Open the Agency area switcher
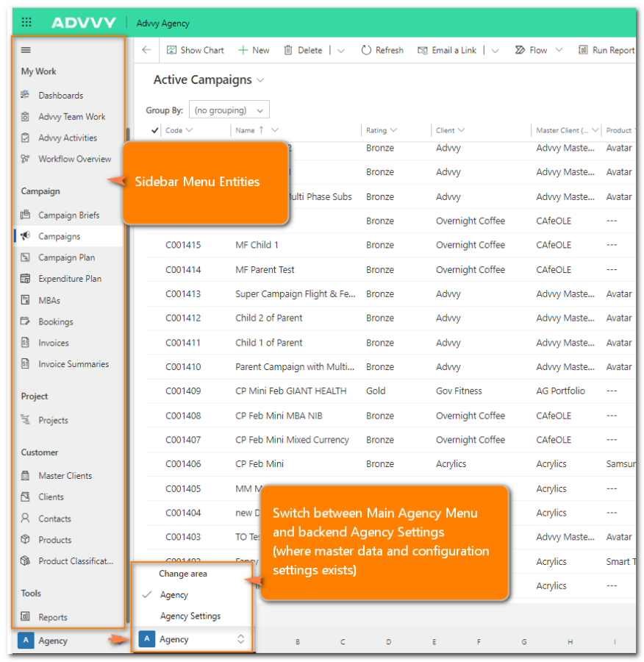The height and width of the screenshot is (662, 644). pyautogui.click(x=193, y=639)
